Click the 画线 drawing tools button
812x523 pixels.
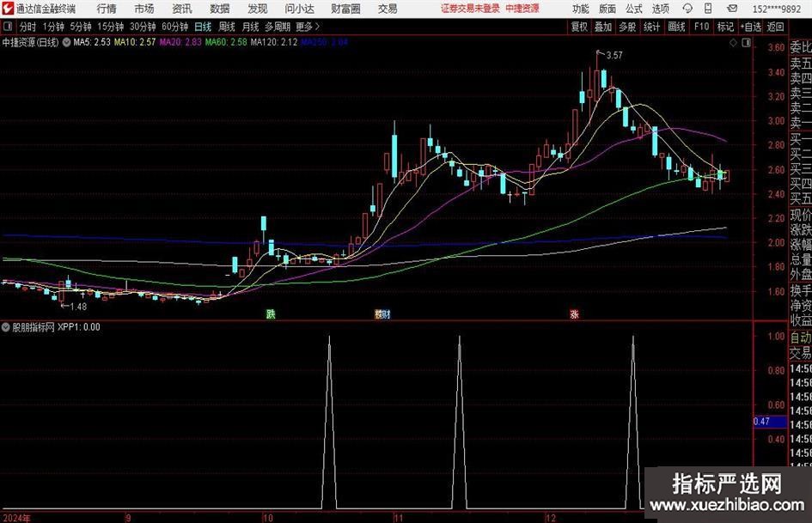pyautogui.click(x=676, y=27)
